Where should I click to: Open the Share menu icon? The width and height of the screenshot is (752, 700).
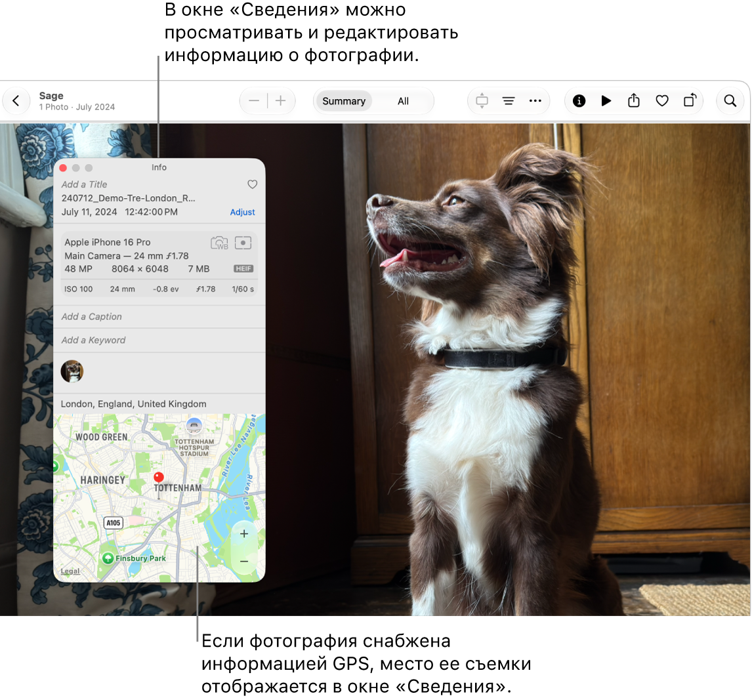(x=634, y=100)
